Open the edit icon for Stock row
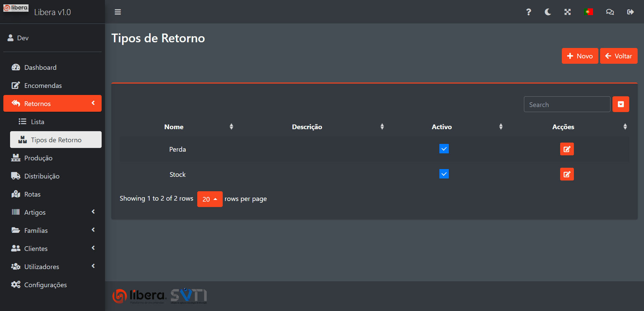 (567, 174)
